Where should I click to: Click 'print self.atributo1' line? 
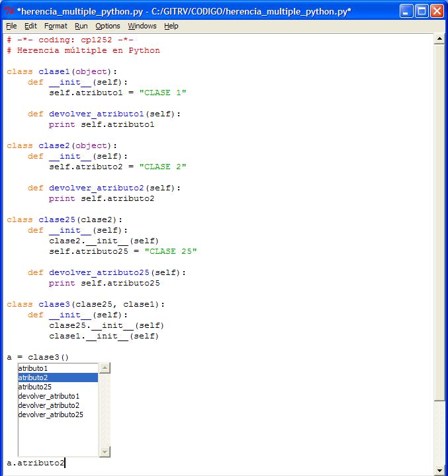101,124
